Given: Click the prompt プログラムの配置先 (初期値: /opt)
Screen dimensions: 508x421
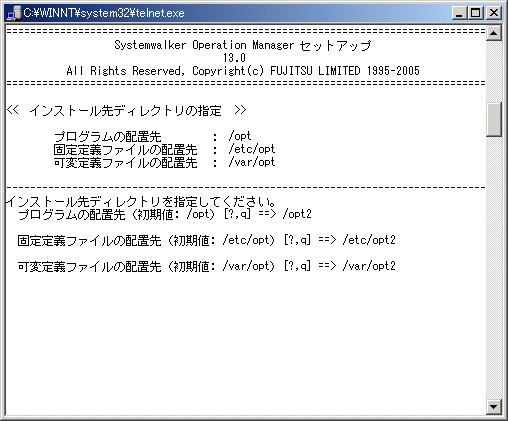Looking at the screenshot, I should 116,214.
